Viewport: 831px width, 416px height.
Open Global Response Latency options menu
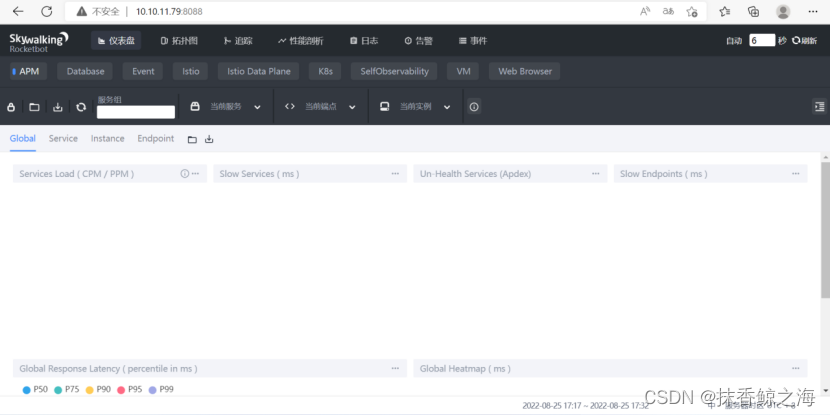[395, 368]
